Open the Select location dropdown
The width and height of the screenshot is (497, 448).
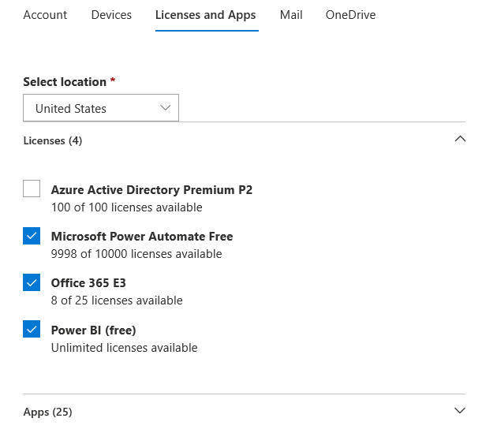pos(101,108)
